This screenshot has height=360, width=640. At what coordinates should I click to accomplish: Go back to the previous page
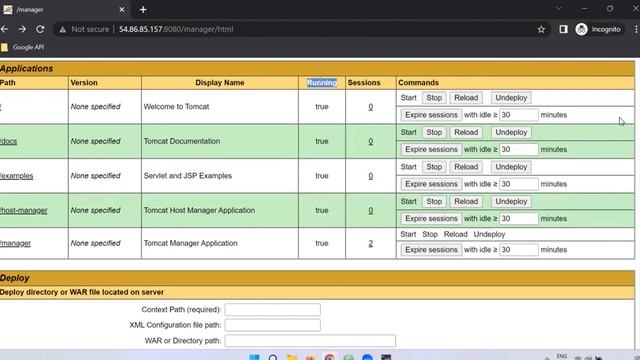point(4,29)
